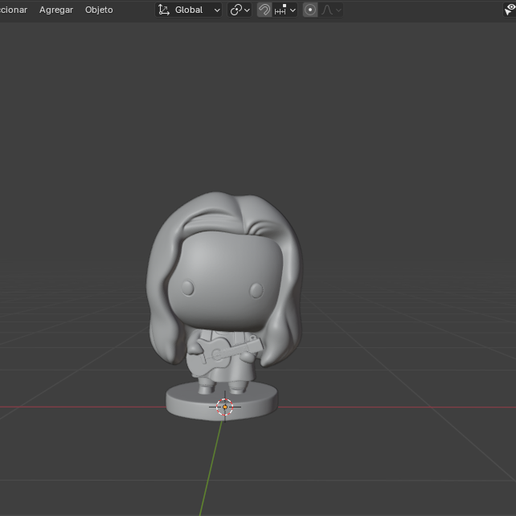Toggle proportional editing circle button
This screenshot has width=516, height=516.
(x=310, y=10)
